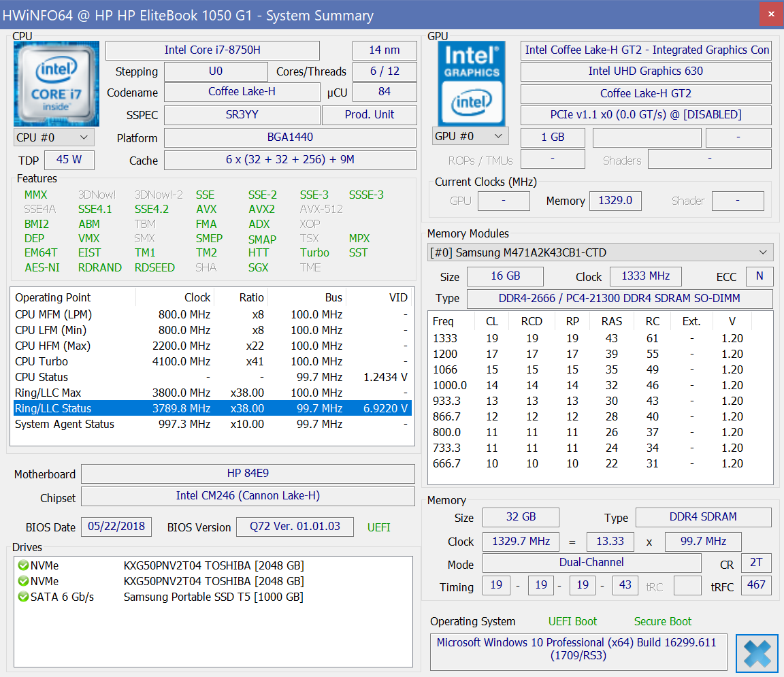This screenshot has height=677, width=784.
Task: Click the blue X close icon
Action: click(x=756, y=654)
